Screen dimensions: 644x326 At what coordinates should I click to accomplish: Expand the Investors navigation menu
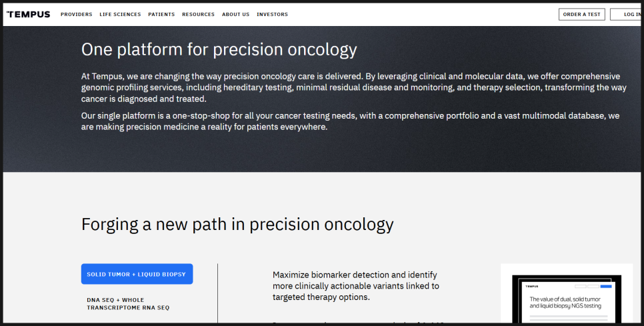(x=272, y=15)
